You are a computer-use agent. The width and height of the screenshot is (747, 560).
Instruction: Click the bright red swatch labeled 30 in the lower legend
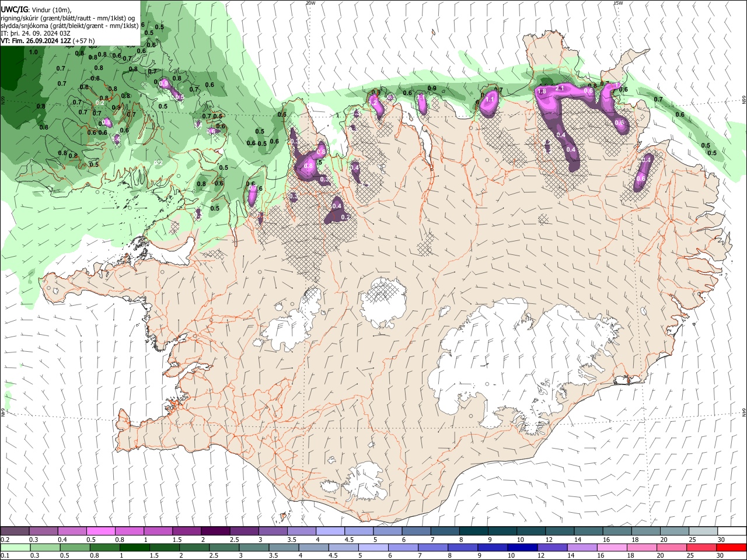click(731, 548)
